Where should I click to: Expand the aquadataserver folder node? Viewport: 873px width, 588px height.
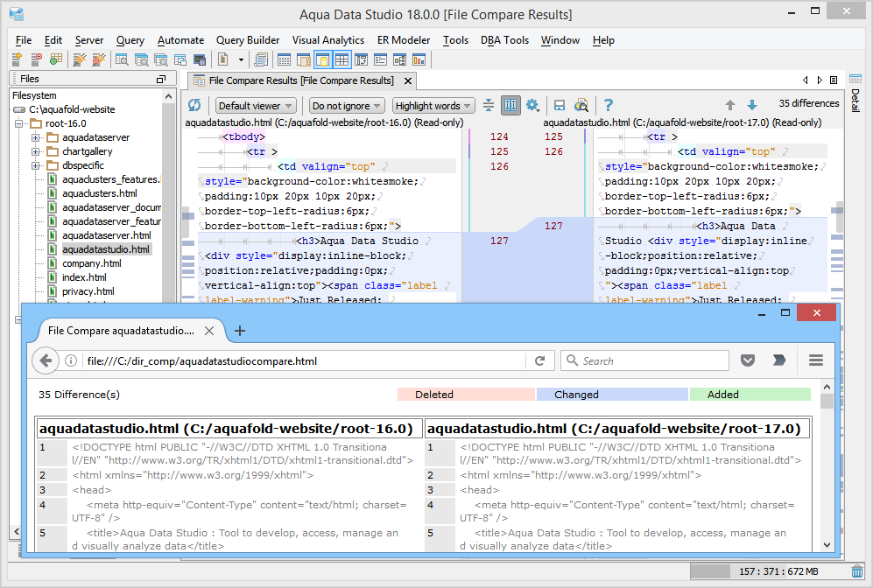pos(36,137)
